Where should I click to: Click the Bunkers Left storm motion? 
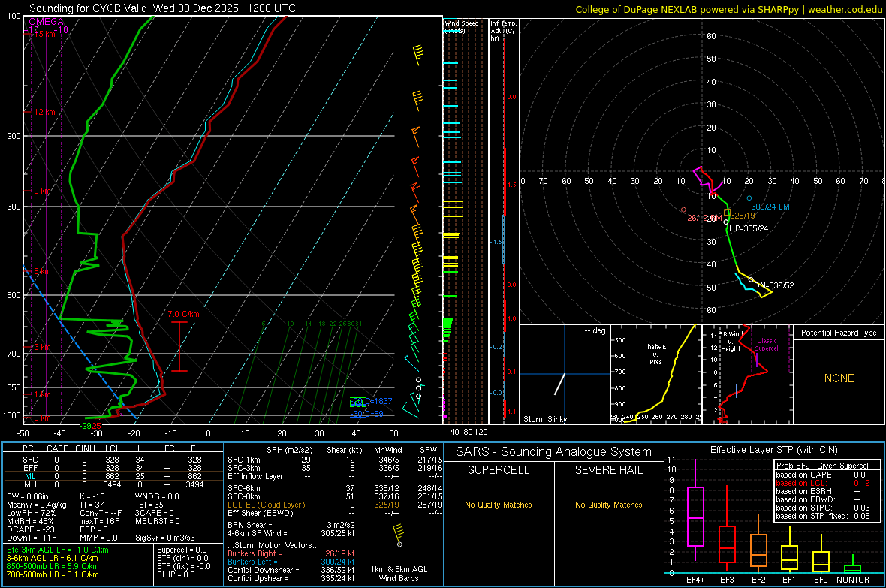(x=291, y=562)
